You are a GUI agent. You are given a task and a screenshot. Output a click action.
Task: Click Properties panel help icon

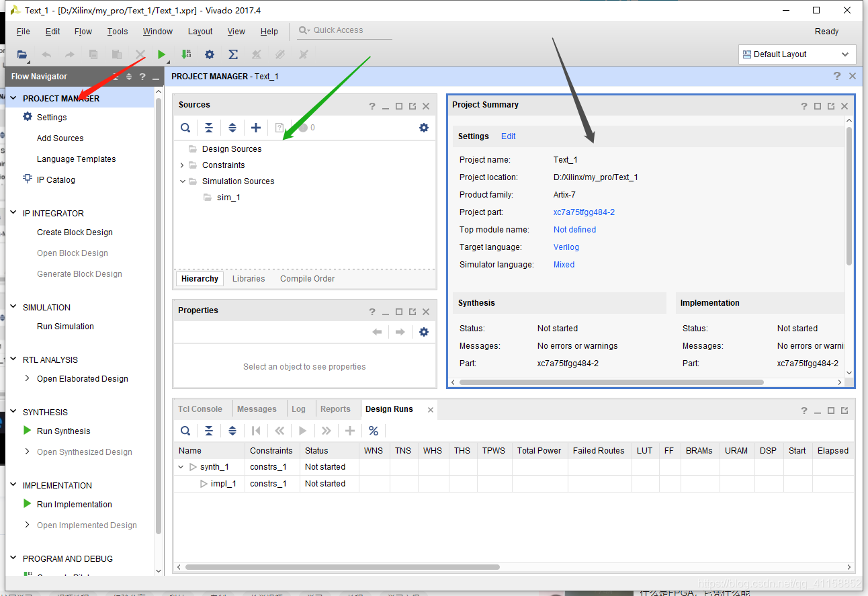click(x=372, y=312)
